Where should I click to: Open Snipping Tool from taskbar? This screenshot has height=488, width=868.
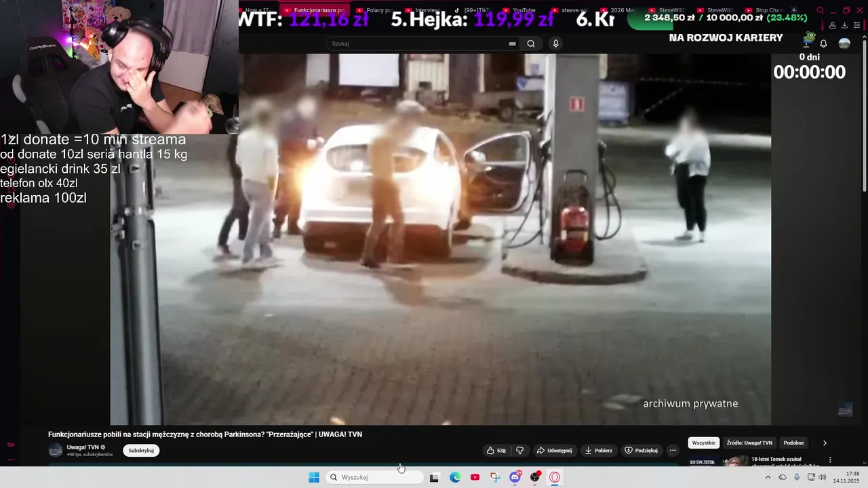point(495,477)
